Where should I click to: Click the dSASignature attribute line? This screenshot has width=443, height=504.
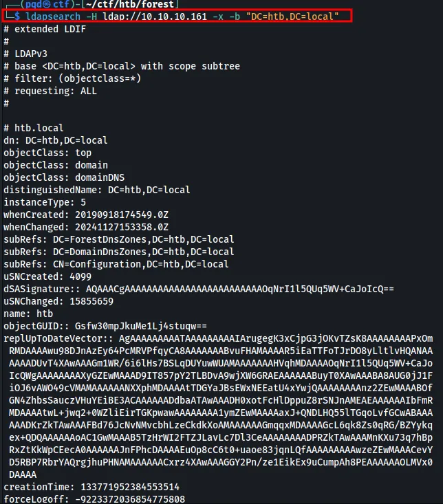[x=198, y=289]
